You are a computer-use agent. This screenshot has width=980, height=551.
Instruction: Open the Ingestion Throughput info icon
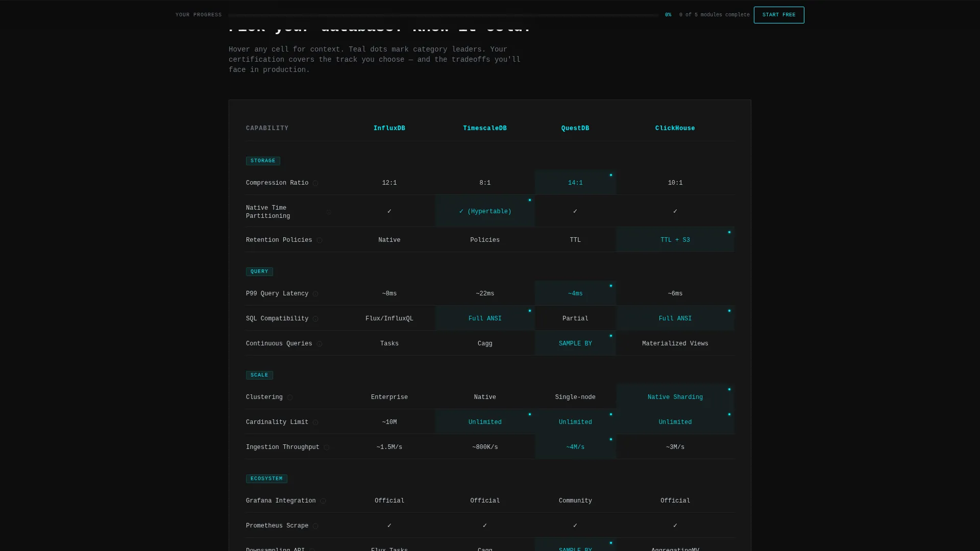[327, 447]
